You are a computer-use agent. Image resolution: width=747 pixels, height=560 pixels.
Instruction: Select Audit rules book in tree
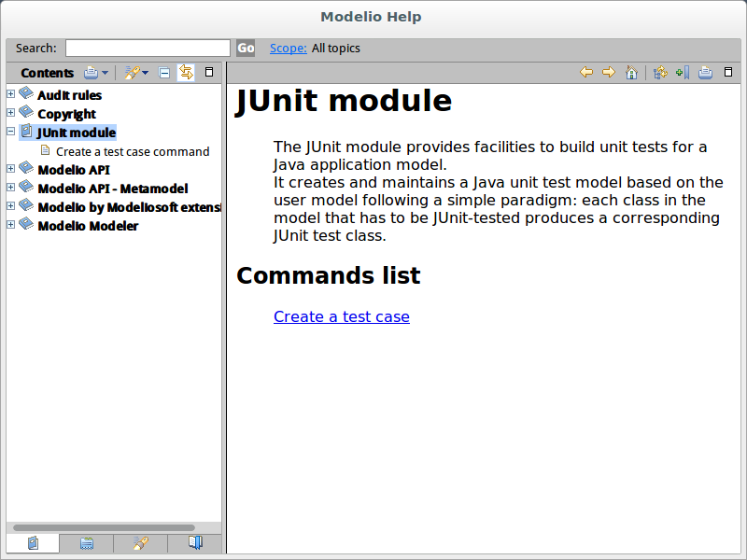point(69,95)
